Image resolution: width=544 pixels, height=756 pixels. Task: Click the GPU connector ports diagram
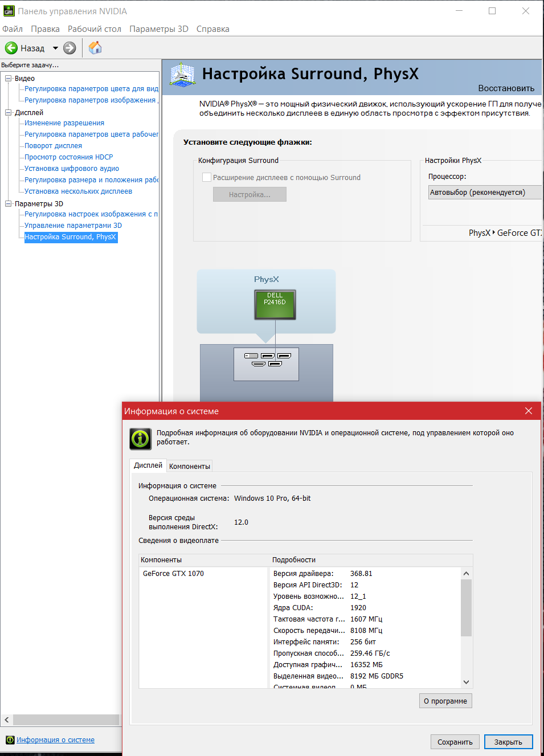(x=266, y=364)
